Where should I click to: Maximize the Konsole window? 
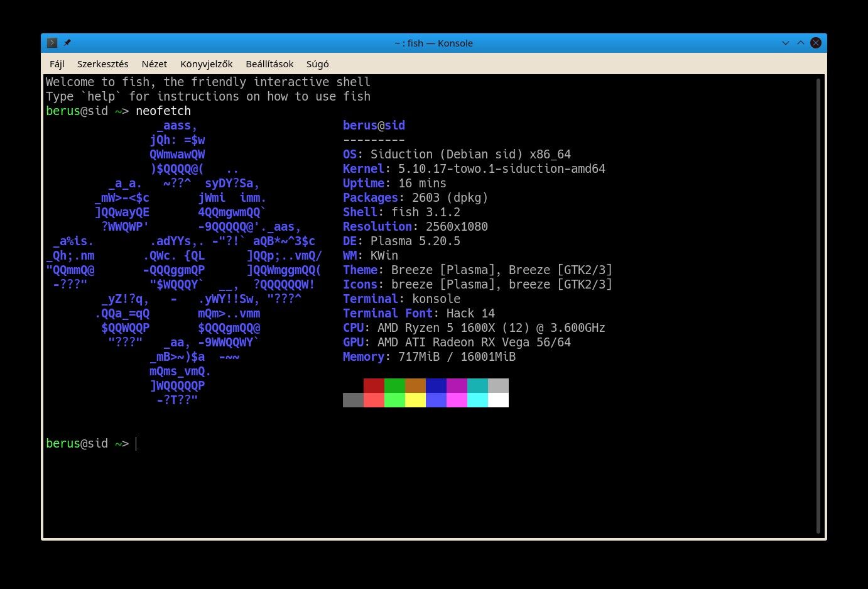(x=800, y=43)
